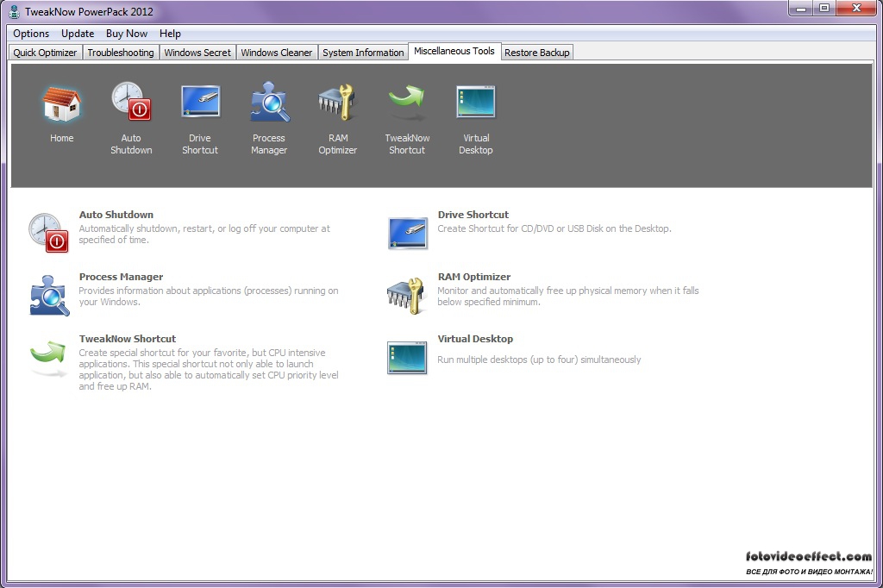883x588 pixels.
Task: Click 'Create special shortcut for your favorite' description
Action: click(209, 370)
